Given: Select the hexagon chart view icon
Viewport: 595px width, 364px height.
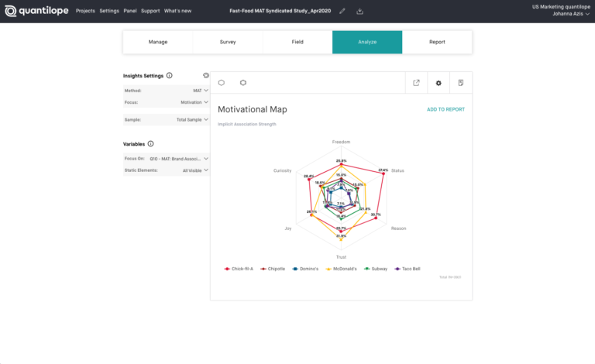Looking at the screenshot, I should pyautogui.click(x=222, y=83).
